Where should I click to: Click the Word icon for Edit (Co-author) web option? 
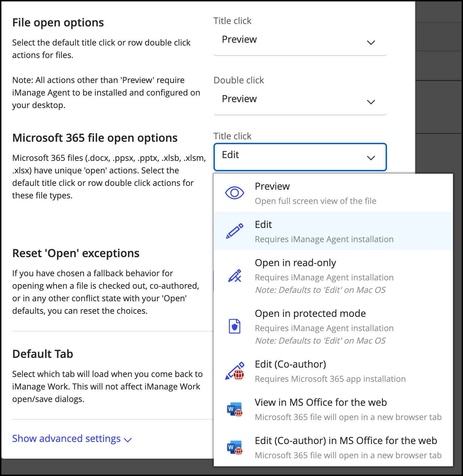235,448
